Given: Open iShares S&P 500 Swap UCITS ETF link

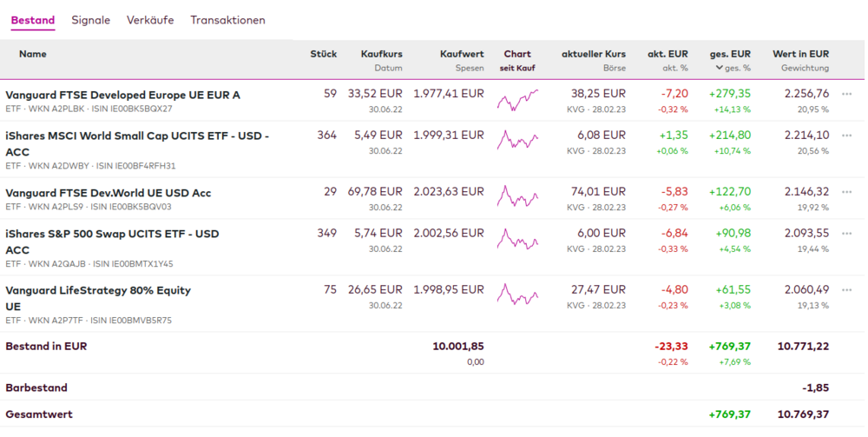Looking at the screenshot, I should (x=112, y=234).
